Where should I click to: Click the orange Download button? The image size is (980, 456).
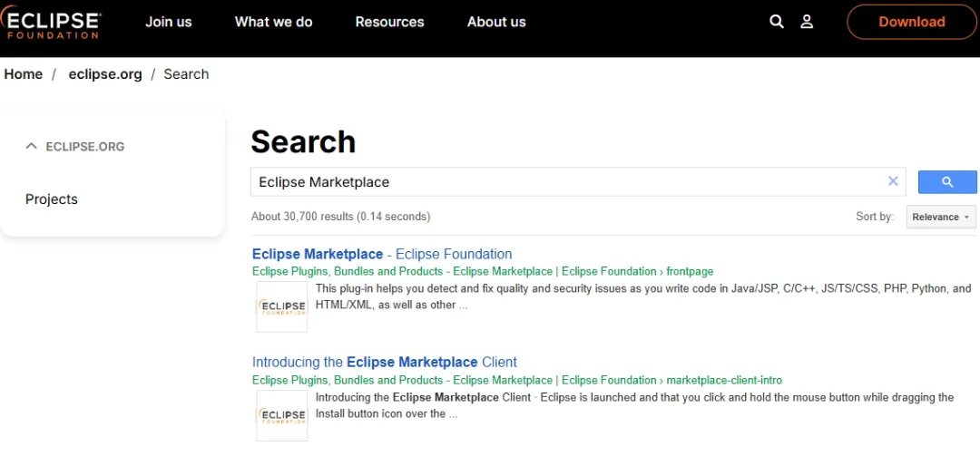point(911,22)
